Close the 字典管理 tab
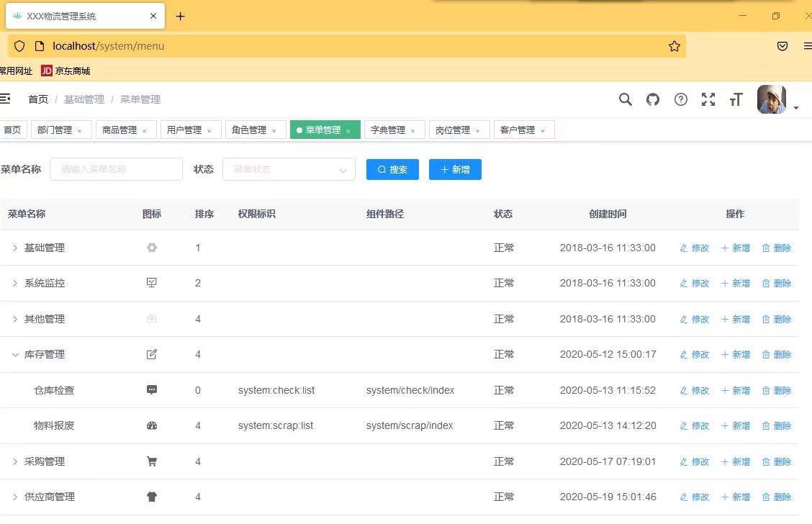This screenshot has height=524, width=812. pos(412,131)
